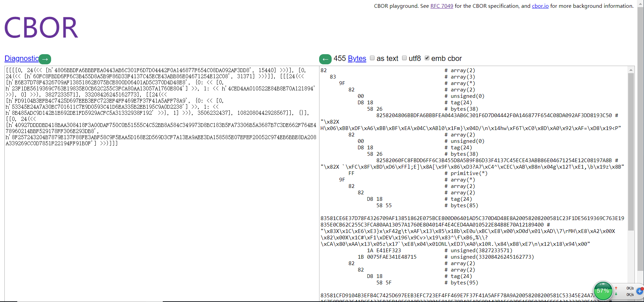Click the Bytes link
The height and width of the screenshot is (302, 644).
[x=357, y=59]
